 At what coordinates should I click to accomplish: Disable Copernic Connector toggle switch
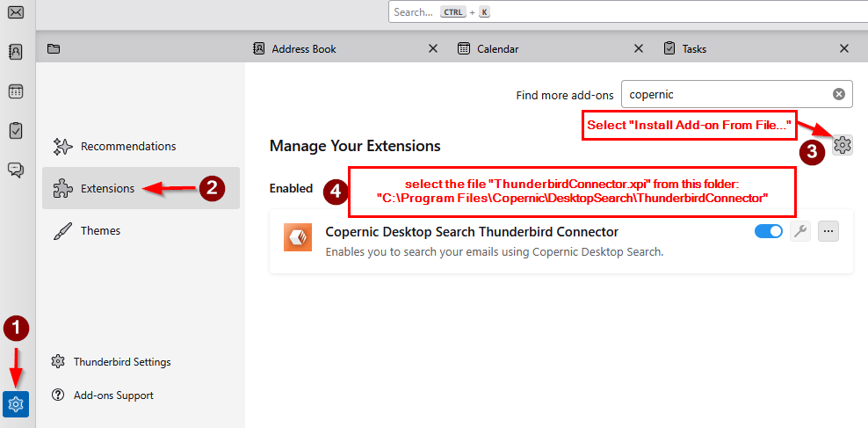(769, 231)
